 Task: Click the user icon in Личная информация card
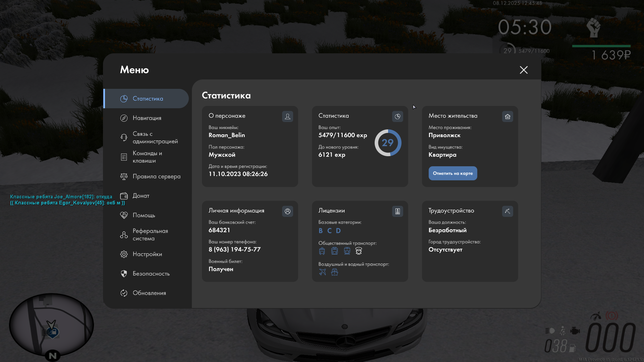coord(287,211)
